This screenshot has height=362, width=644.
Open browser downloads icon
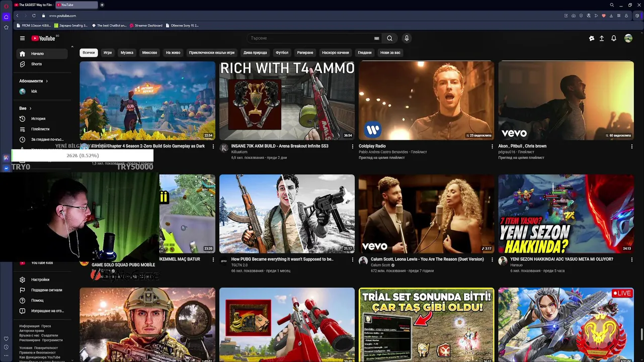click(x=611, y=16)
